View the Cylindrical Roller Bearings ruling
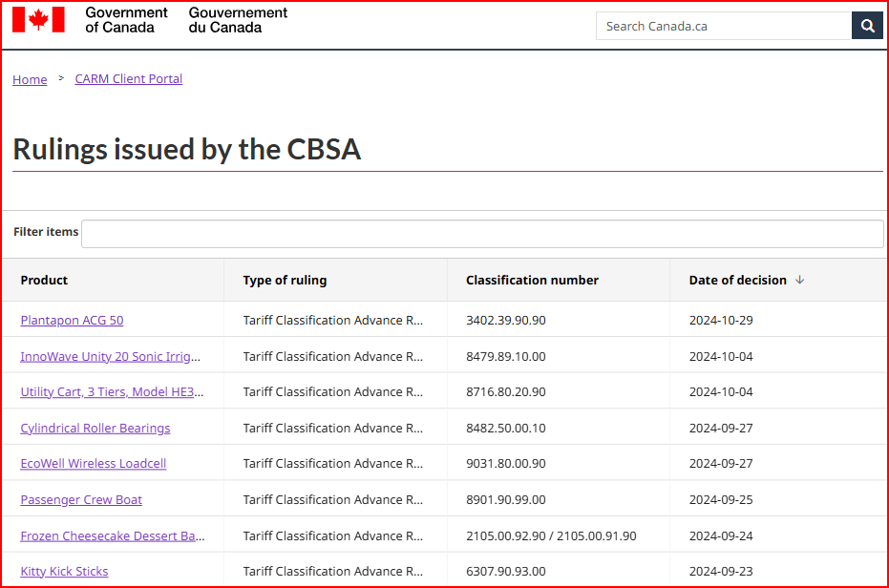This screenshot has width=889, height=588. point(95,428)
